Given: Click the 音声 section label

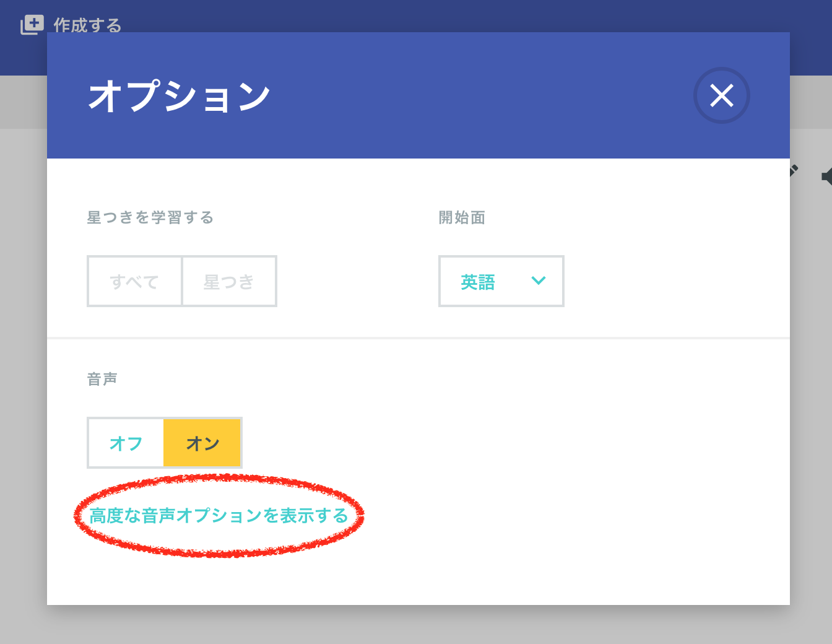Looking at the screenshot, I should pyautogui.click(x=102, y=379).
